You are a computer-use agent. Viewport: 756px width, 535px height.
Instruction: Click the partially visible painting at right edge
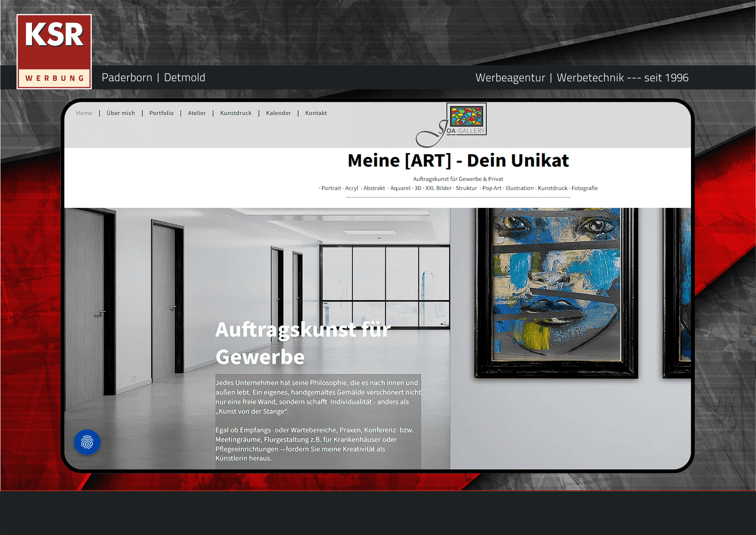click(678, 293)
